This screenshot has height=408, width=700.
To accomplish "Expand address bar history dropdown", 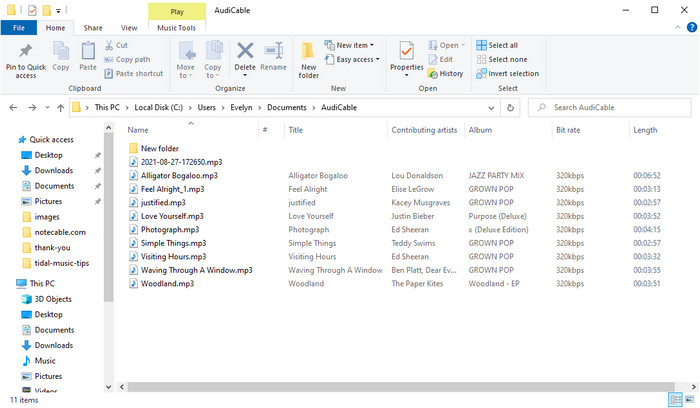I will pos(491,108).
